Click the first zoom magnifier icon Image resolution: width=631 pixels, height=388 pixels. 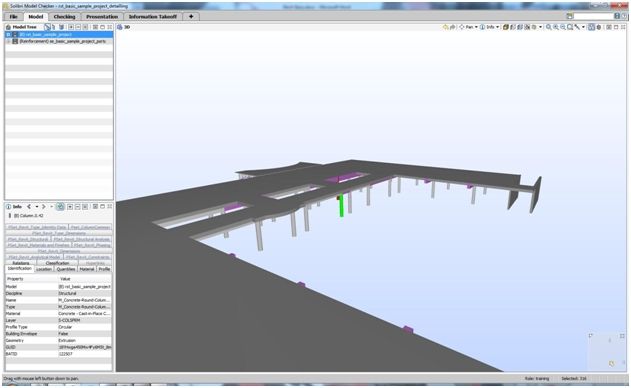549,27
